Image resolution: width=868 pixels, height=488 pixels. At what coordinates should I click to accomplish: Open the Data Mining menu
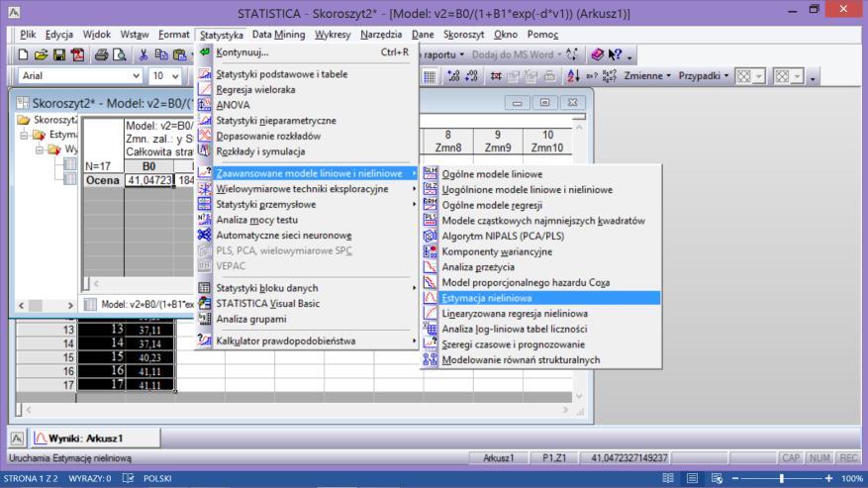[278, 35]
